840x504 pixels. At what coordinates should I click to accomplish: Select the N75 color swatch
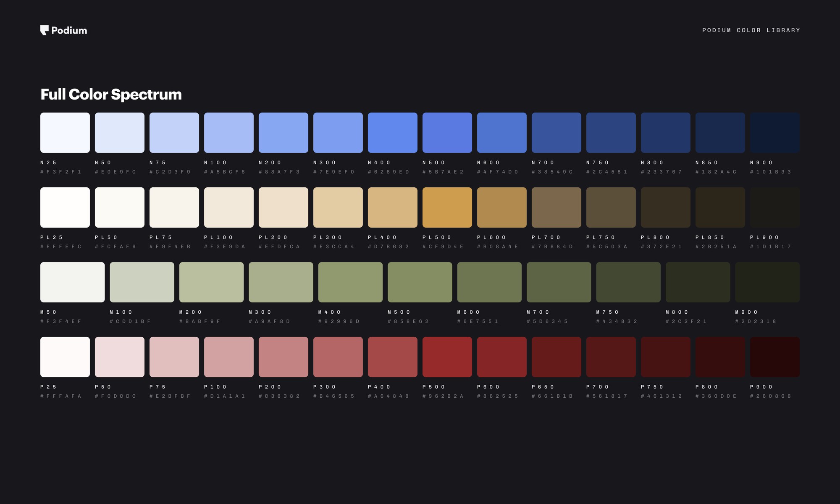coord(174,133)
